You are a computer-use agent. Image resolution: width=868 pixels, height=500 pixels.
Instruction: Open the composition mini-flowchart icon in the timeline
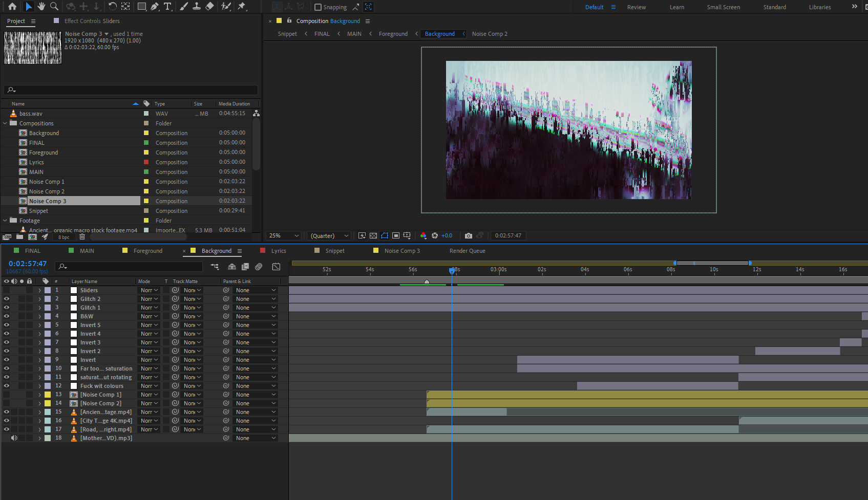tap(215, 267)
